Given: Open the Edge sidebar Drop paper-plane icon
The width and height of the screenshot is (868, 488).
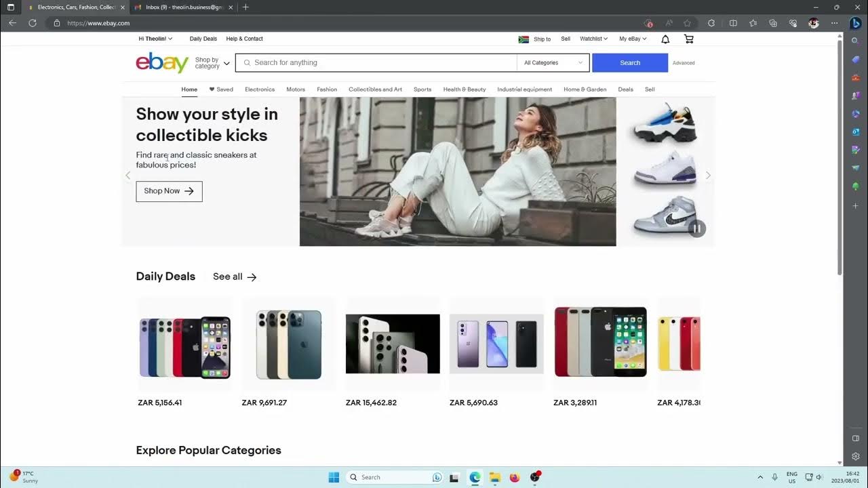Looking at the screenshot, I should click(x=855, y=168).
